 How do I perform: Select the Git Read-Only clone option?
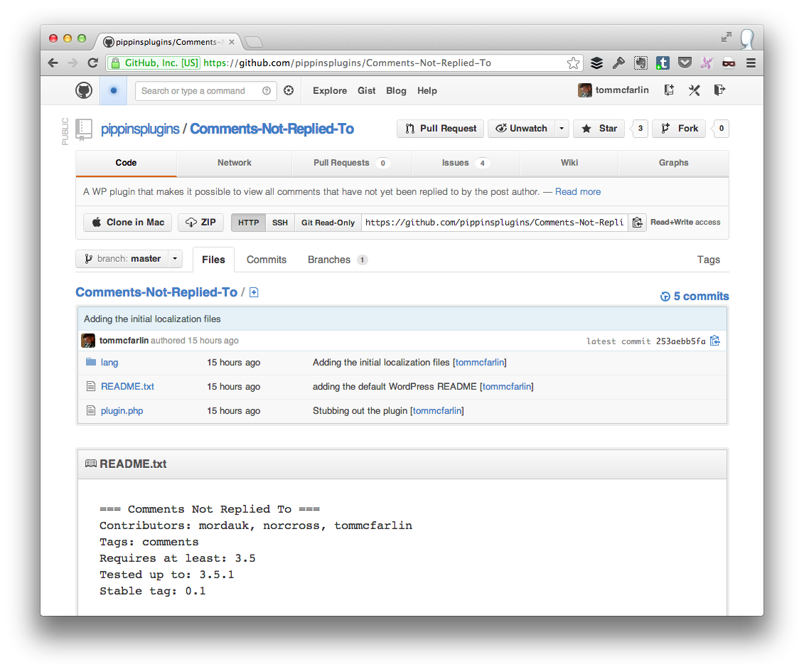pyautogui.click(x=327, y=222)
